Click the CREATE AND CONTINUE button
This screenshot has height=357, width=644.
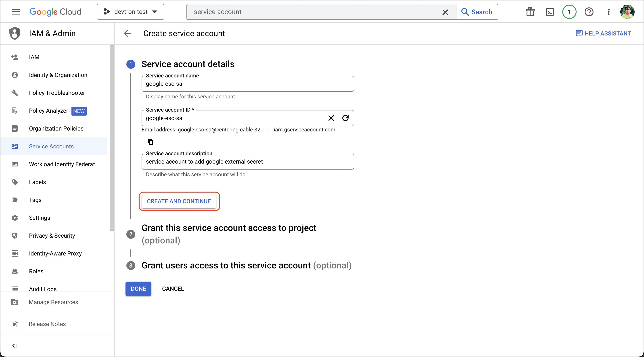[x=179, y=201]
